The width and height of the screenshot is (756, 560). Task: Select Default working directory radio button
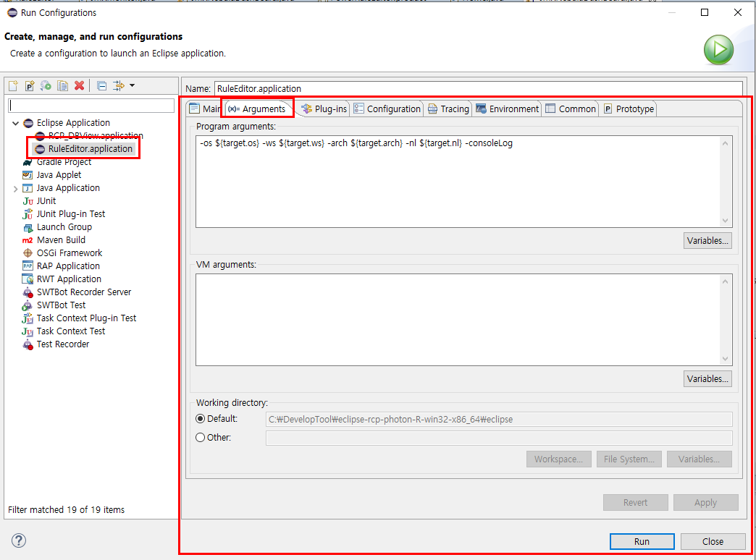point(200,419)
